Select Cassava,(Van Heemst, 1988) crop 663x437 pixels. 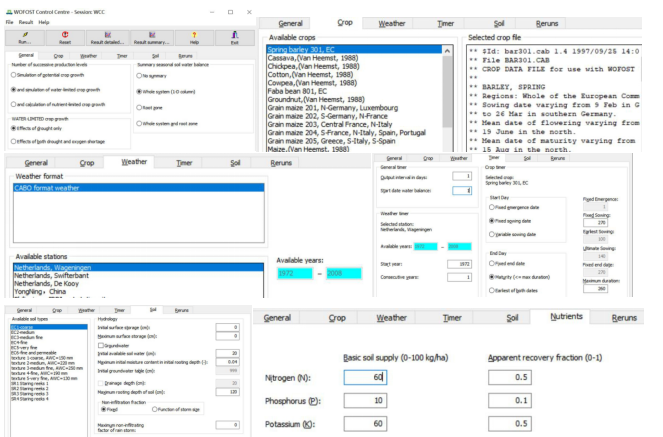pos(313,58)
